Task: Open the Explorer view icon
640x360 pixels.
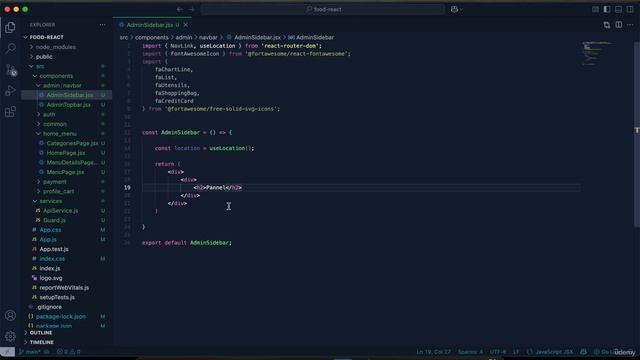Action: coord(10,27)
